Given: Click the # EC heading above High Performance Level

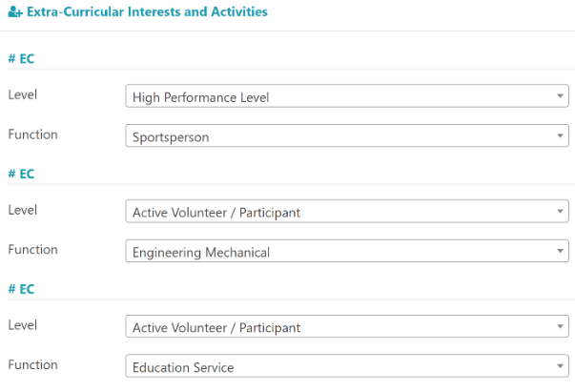Looking at the screenshot, I should click(21, 58).
